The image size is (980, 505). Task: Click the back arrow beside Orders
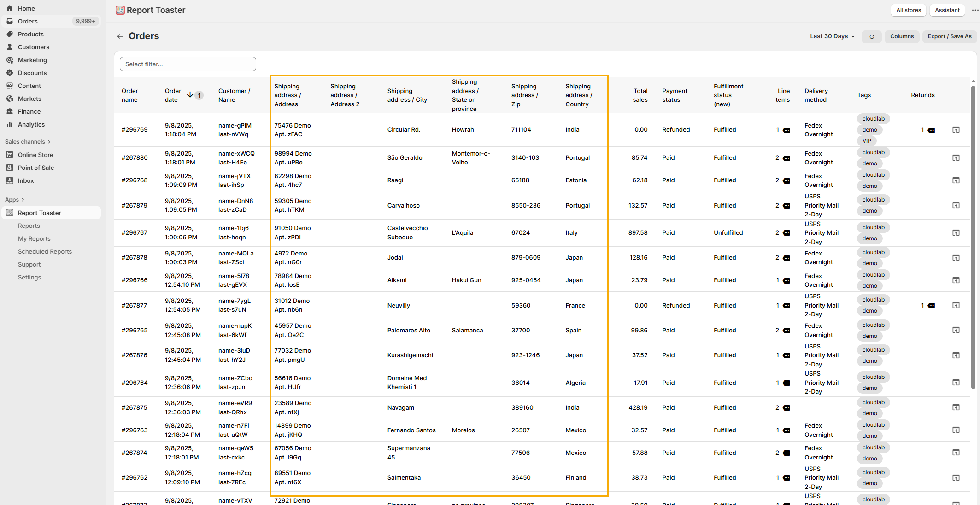[120, 36]
